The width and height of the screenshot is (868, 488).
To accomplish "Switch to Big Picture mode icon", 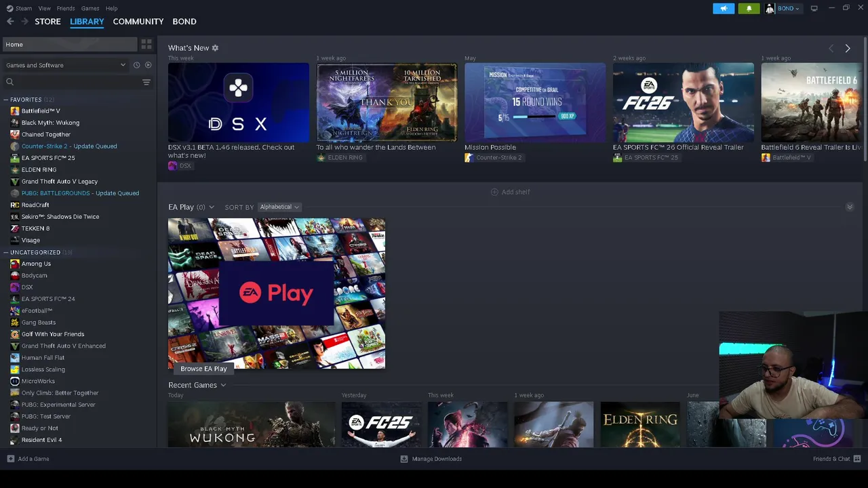I will pos(814,8).
